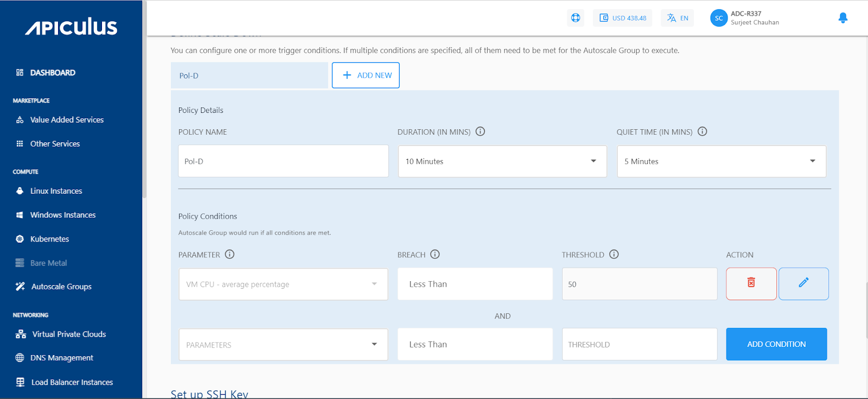Viewport: 868px width, 399px height.
Task: Click the notification bell icon
Action: pos(843,18)
